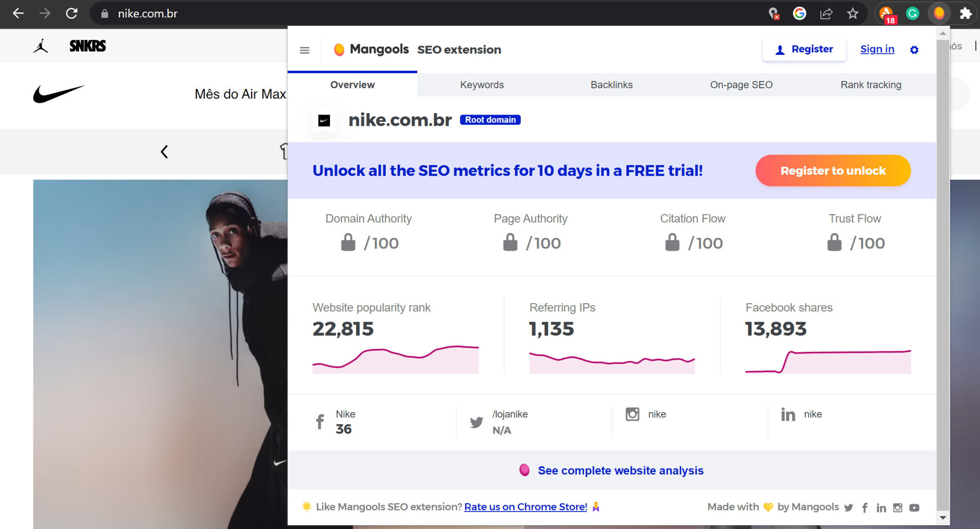This screenshot has height=529, width=980.
Task: Click the Facebook shares chart
Action: coord(828,361)
